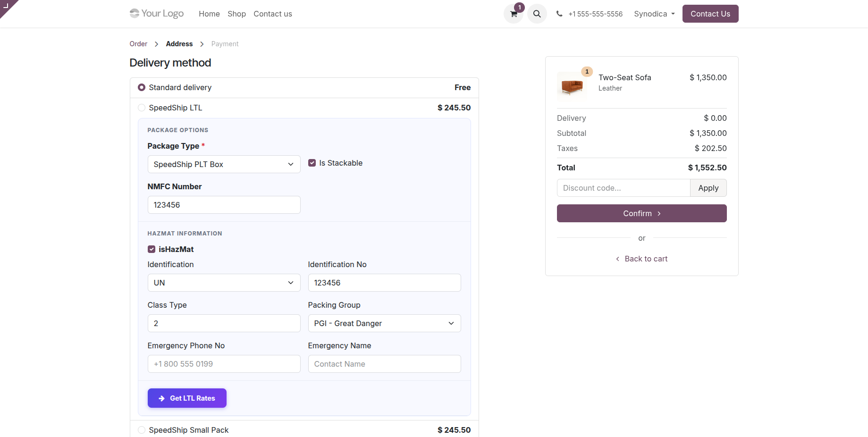
Task: Click Back to cart link
Action: click(642, 259)
